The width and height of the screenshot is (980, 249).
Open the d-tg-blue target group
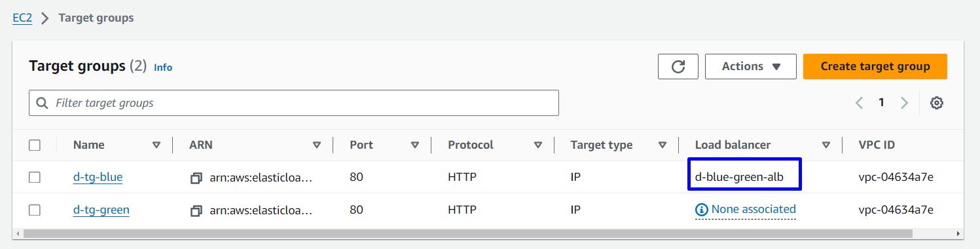click(98, 177)
